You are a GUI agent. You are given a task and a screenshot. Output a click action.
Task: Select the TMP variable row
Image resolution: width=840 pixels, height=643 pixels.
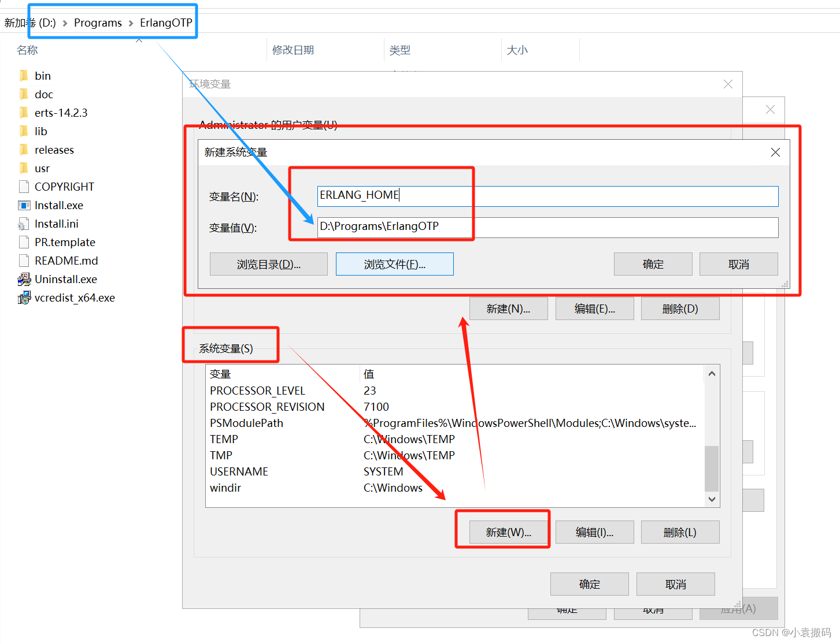(455, 455)
